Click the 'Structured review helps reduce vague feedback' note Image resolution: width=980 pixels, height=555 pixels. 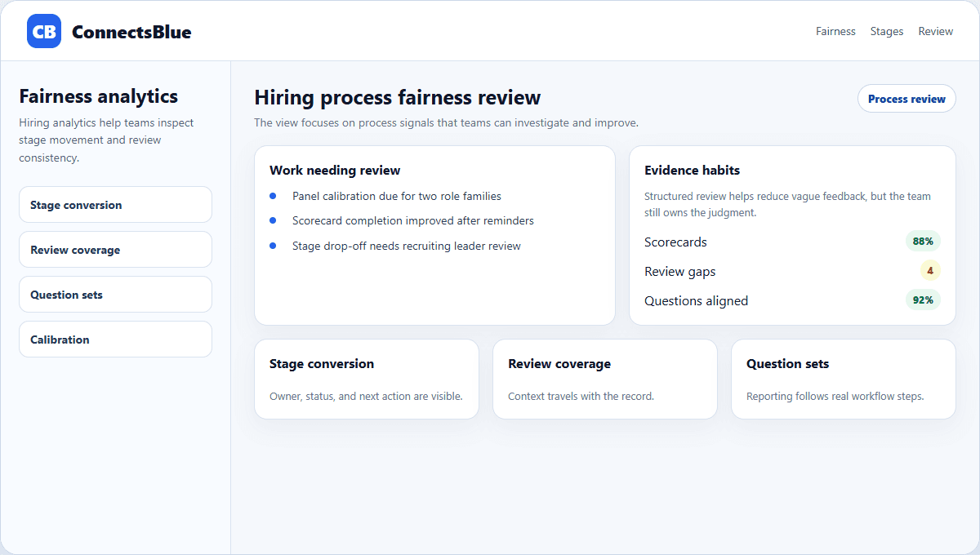coord(787,205)
